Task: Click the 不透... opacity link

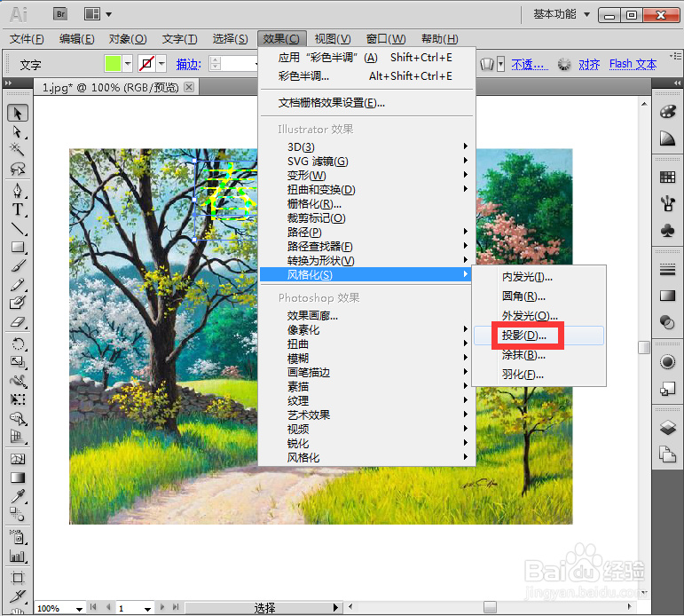Action: click(x=530, y=64)
